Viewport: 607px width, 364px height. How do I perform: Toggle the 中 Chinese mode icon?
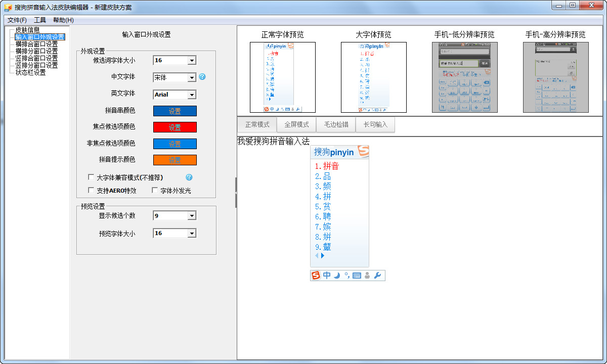(327, 276)
